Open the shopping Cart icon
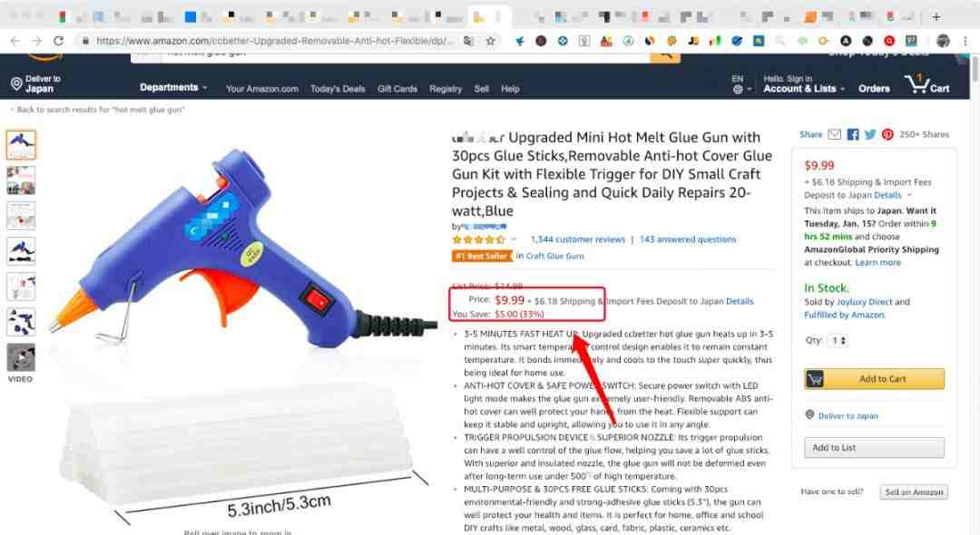This screenshot has height=535, width=980. tap(926, 84)
